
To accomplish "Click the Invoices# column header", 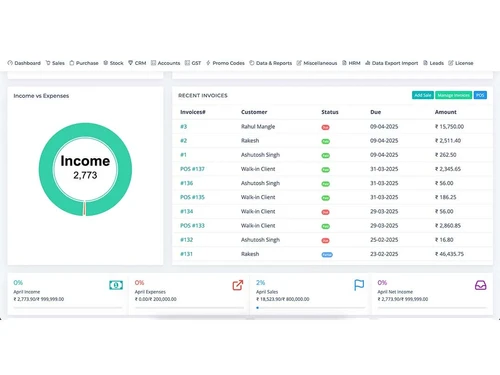I will [193, 112].
